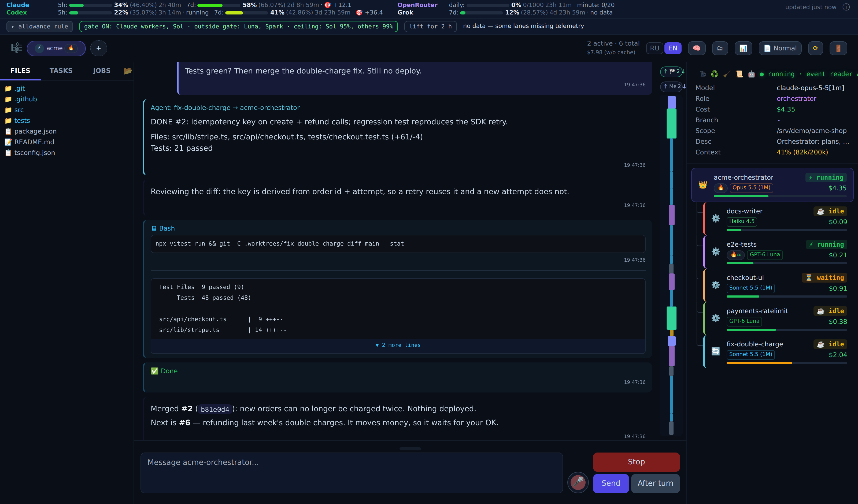Expand the tests folder
Screen dimensions: 858x504
tap(22, 121)
